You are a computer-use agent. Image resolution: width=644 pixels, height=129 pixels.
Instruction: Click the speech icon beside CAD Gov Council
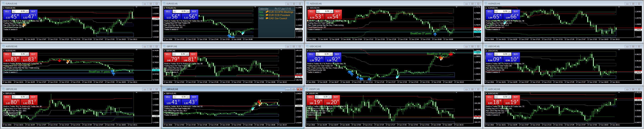pyautogui.click(x=267, y=18)
